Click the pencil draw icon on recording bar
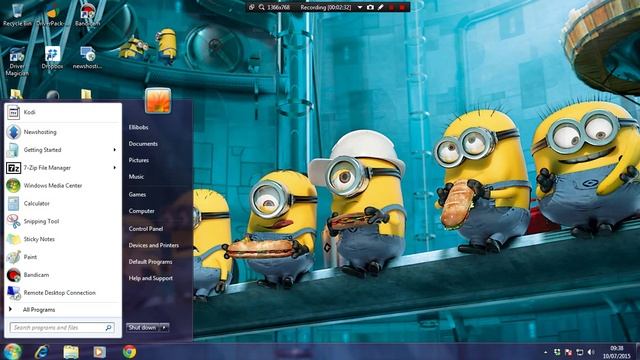 380,7
